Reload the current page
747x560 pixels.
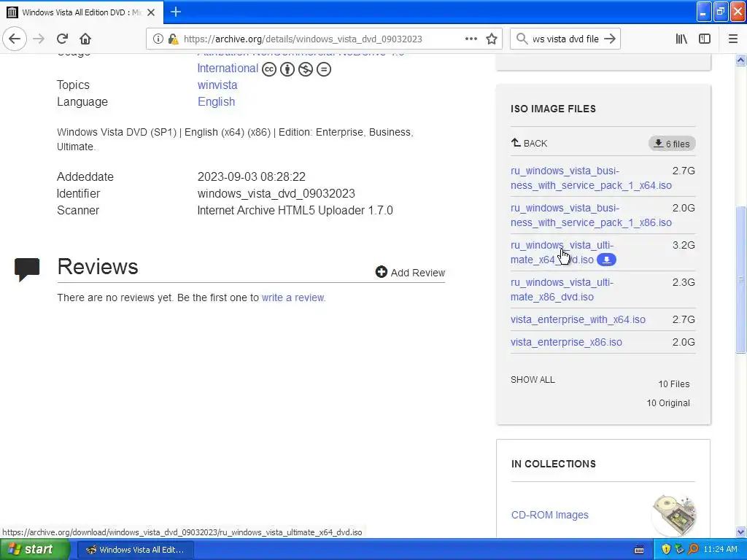point(62,39)
